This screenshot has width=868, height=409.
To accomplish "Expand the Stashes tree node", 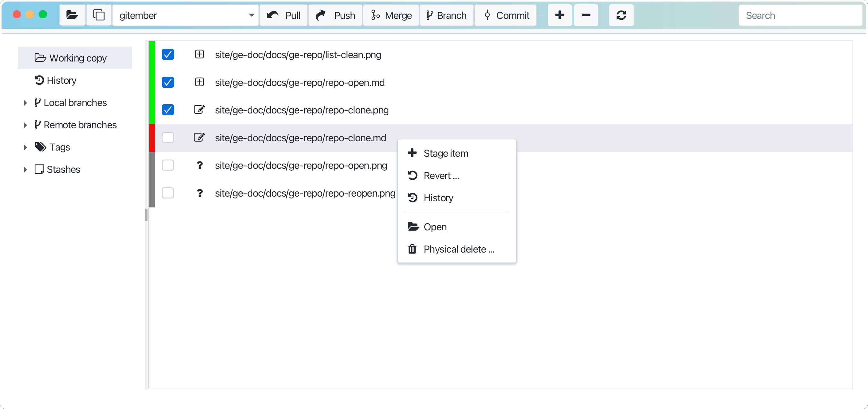I will (x=25, y=169).
